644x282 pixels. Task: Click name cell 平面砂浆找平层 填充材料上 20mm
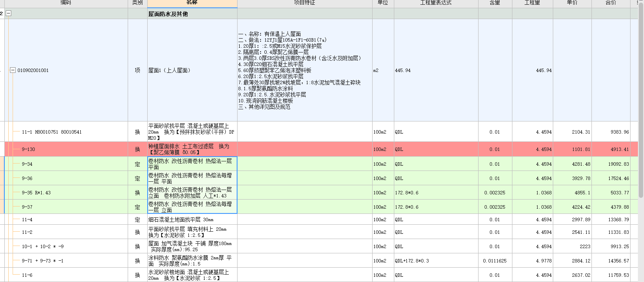coord(192,232)
